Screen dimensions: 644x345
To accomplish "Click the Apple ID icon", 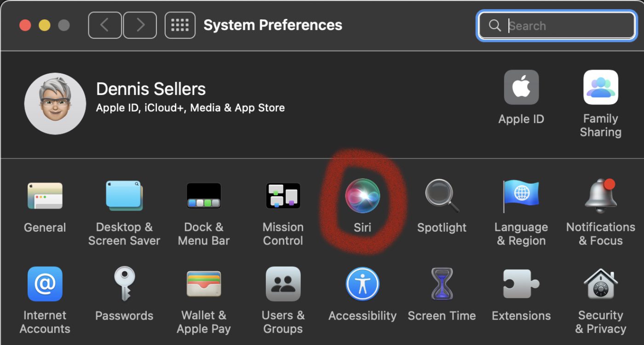I will 521,88.
